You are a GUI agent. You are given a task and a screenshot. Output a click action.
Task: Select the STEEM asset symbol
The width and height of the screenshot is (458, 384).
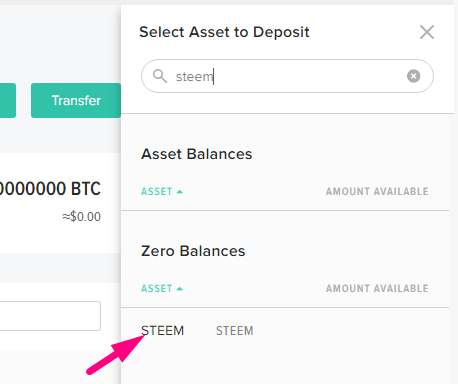click(x=162, y=331)
